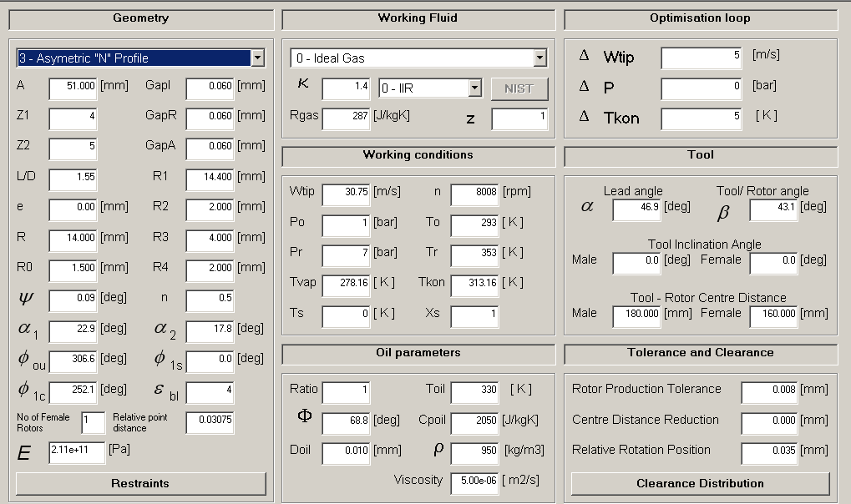
Task: Click the Rgas field 287
Action: pyautogui.click(x=347, y=118)
